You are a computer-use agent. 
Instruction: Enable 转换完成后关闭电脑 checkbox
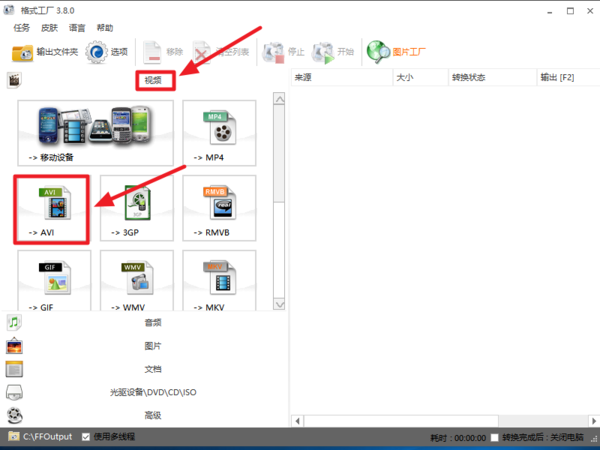point(496,438)
